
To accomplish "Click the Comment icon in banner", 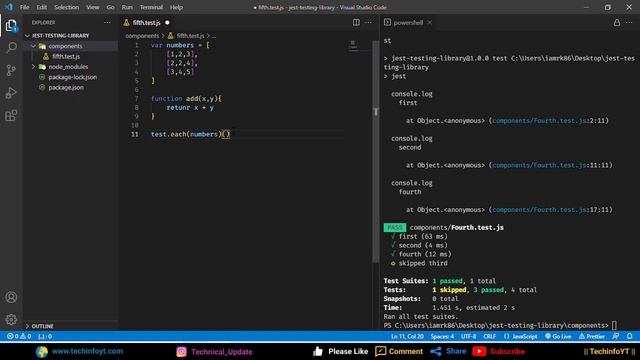I will tap(380, 351).
